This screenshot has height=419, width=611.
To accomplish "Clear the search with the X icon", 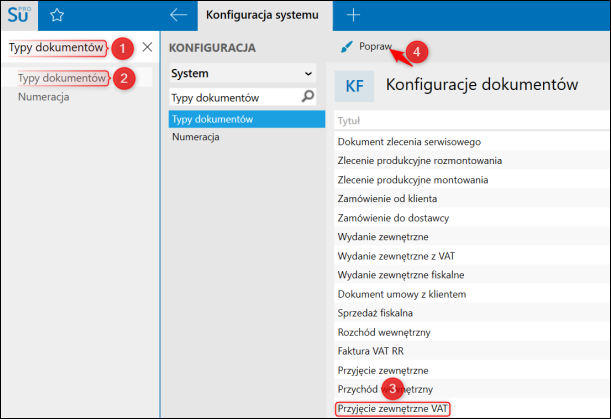I will [x=147, y=47].
